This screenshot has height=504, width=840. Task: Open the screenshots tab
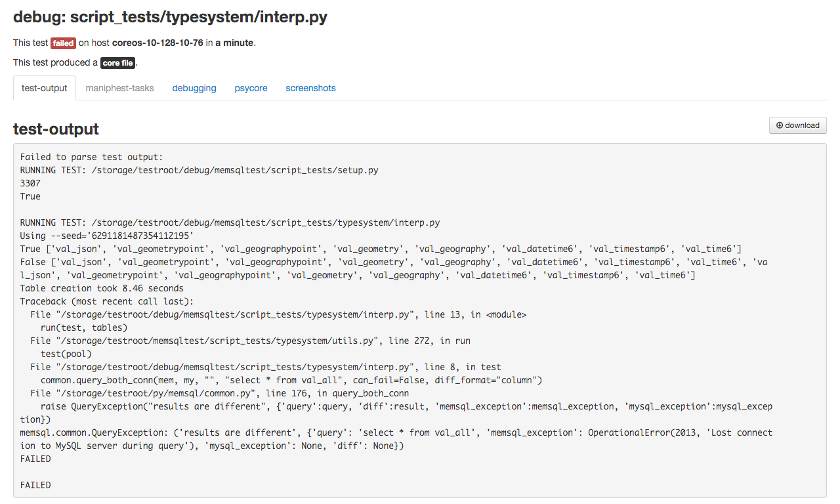(x=310, y=88)
